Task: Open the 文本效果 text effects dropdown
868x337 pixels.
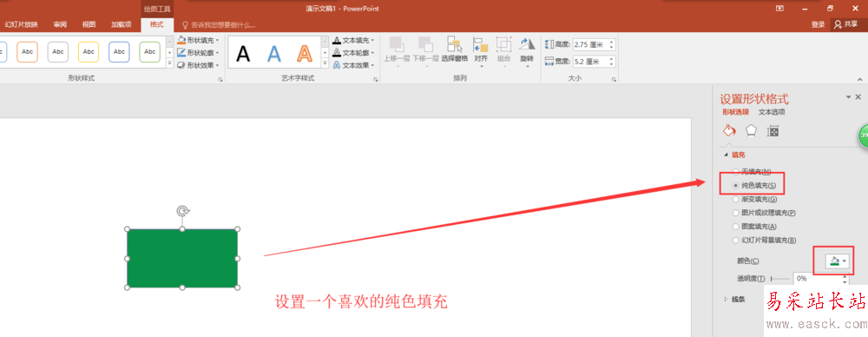Action: 354,65
